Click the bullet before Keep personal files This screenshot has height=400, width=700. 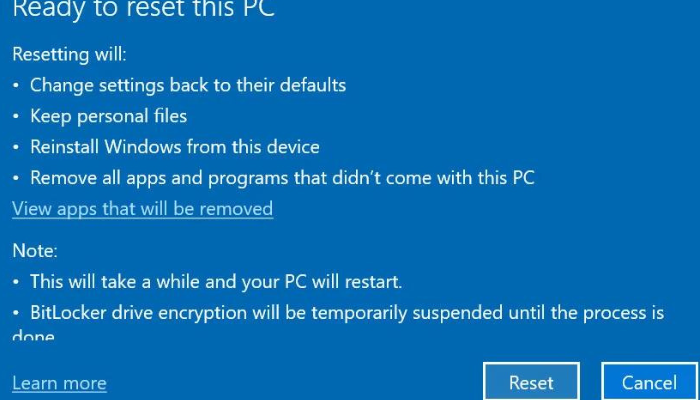click(16, 117)
